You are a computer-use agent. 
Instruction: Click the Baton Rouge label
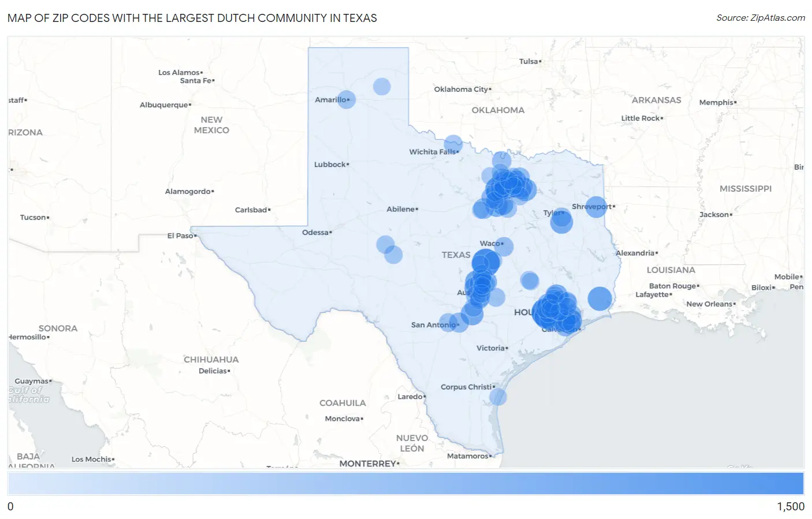point(672,286)
